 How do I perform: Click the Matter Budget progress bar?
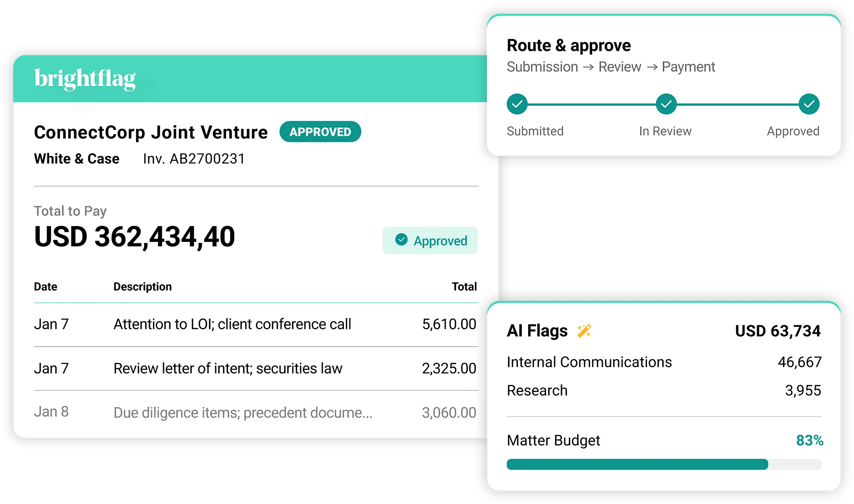tap(664, 464)
